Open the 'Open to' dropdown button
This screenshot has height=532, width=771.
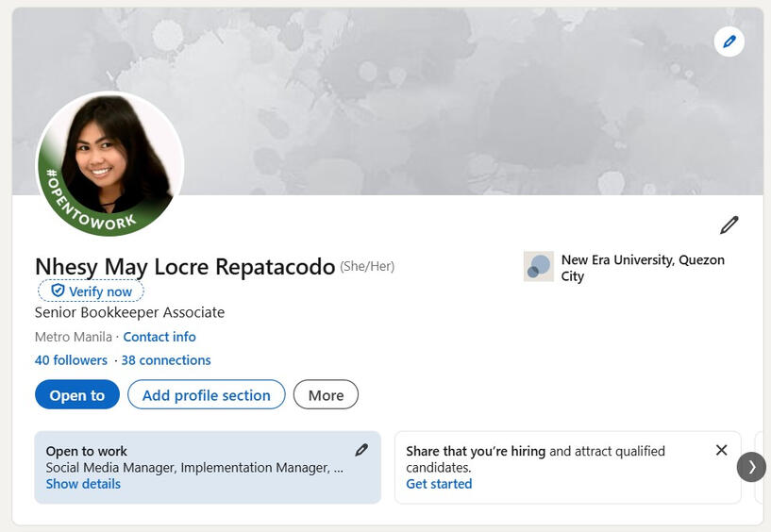tap(77, 395)
